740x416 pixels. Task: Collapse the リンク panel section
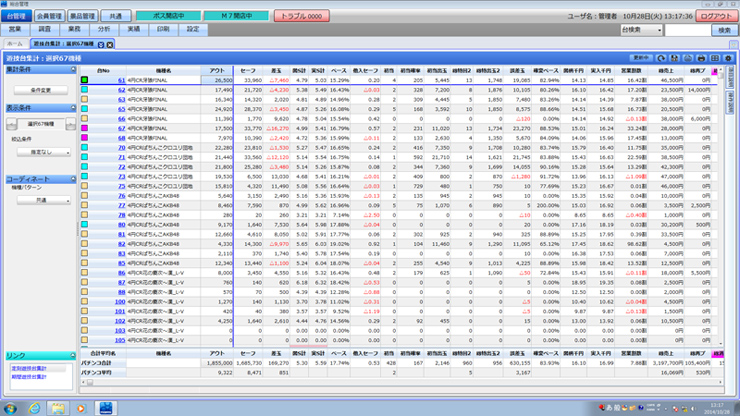73,356
